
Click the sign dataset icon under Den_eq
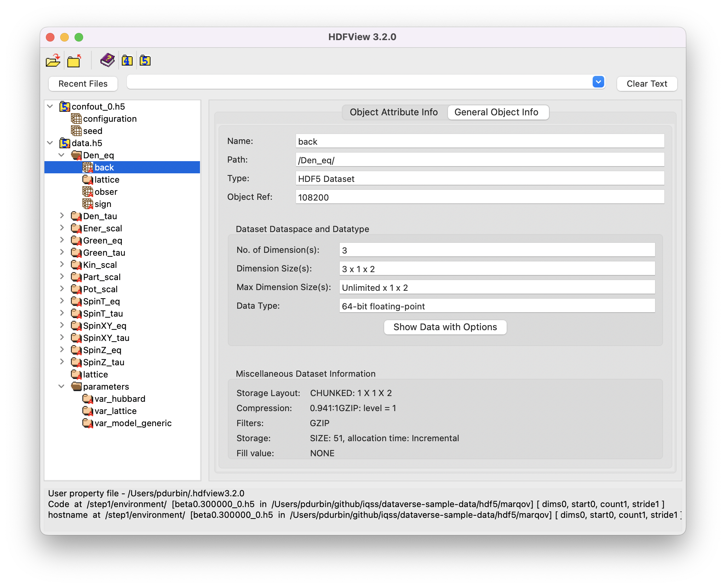pyautogui.click(x=88, y=204)
